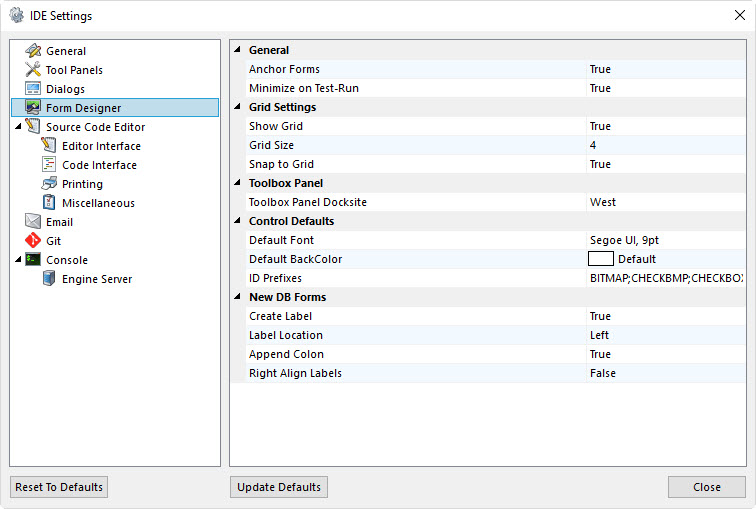
Task: Collapse the Grid Settings property group
Action: (237, 107)
